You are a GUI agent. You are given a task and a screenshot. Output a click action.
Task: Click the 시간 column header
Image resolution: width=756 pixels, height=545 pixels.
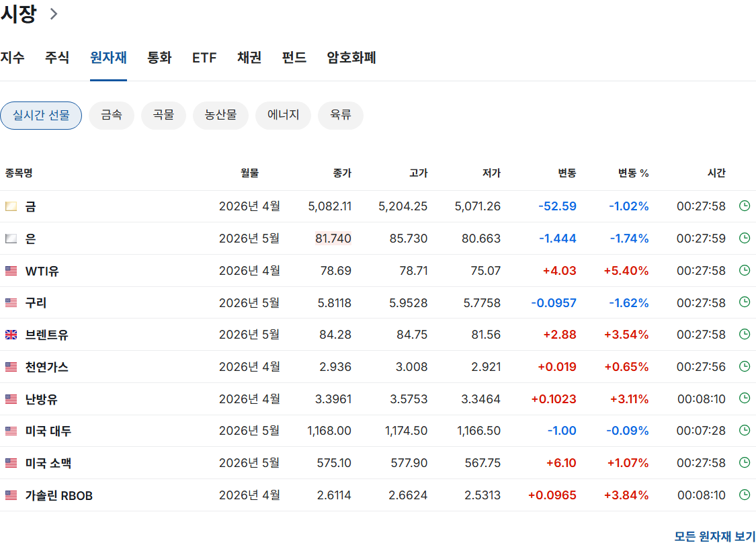(x=716, y=173)
